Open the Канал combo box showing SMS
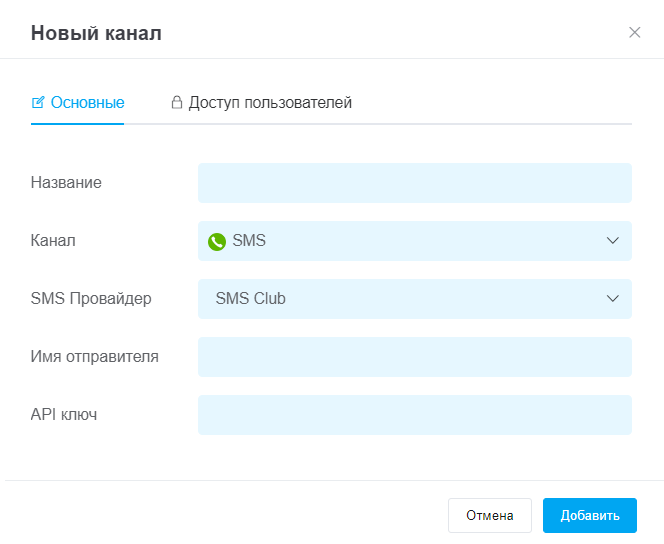Screen dimensions: 664x544 point(415,241)
